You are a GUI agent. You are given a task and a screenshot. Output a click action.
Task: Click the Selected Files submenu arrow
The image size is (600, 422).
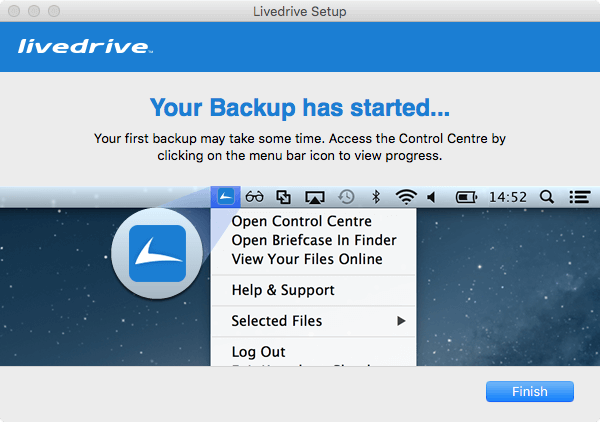pyautogui.click(x=401, y=321)
